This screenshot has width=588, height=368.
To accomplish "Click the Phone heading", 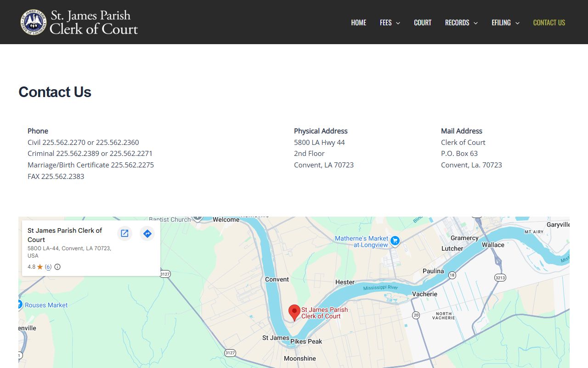I will click(38, 131).
